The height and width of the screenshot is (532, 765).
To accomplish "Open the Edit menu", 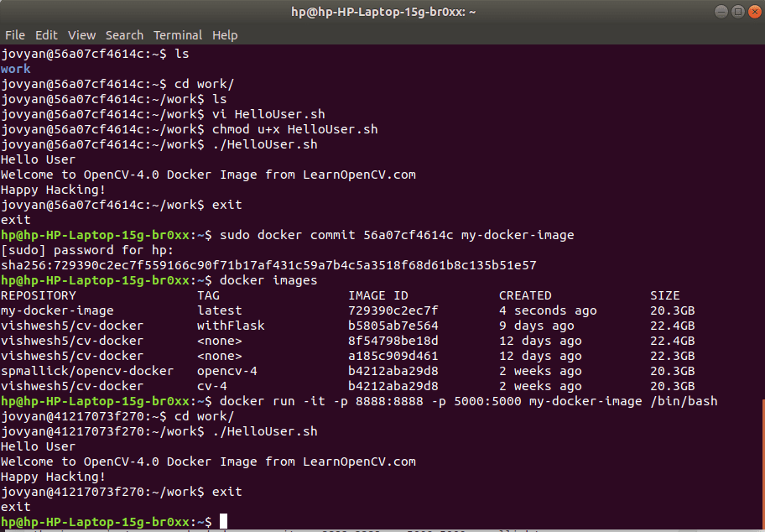I will click(x=46, y=35).
